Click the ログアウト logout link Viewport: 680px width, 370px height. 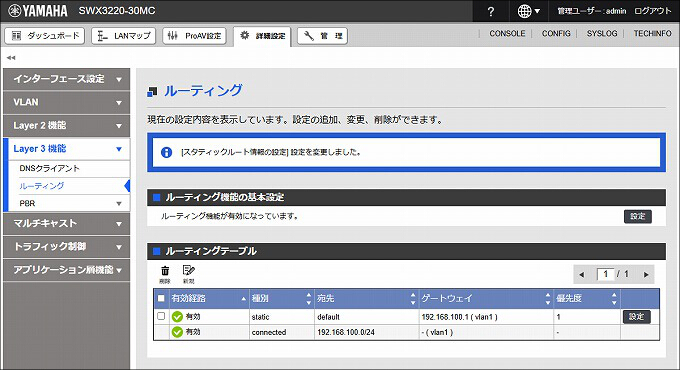pos(652,11)
